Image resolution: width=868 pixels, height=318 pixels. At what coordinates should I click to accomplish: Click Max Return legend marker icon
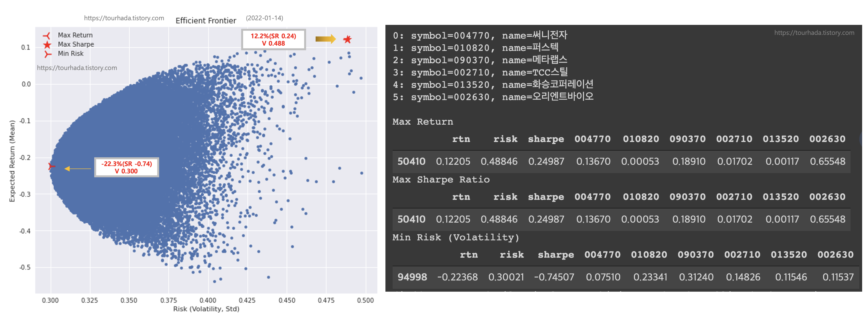click(47, 35)
